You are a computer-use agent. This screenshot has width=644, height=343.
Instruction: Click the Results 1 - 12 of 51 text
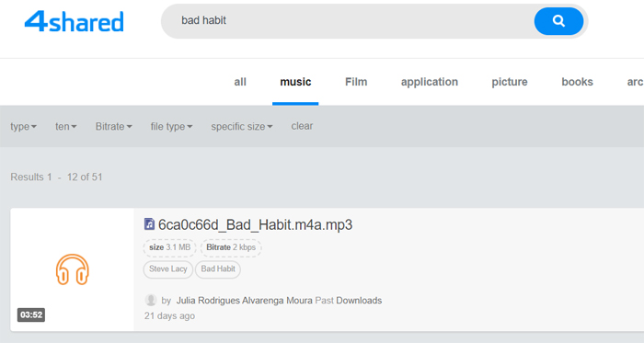click(x=56, y=177)
